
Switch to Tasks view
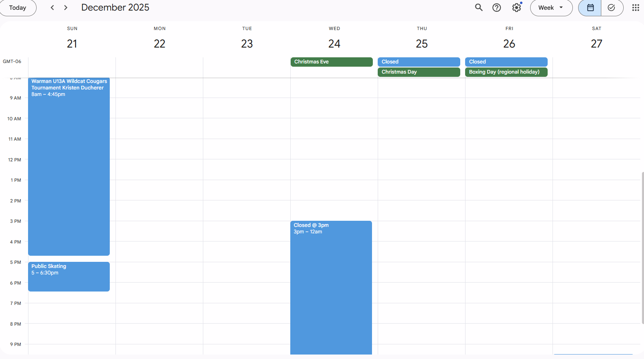point(611,8)
